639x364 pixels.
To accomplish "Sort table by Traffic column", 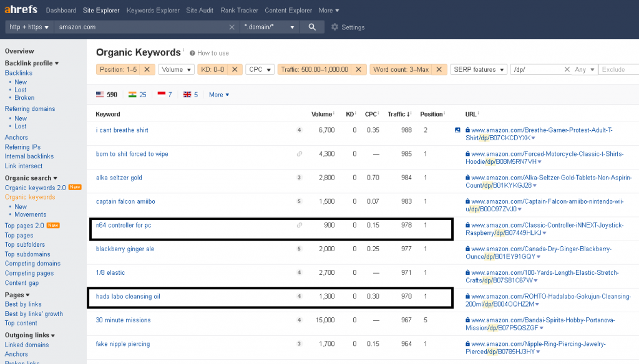I will [399, 114].
